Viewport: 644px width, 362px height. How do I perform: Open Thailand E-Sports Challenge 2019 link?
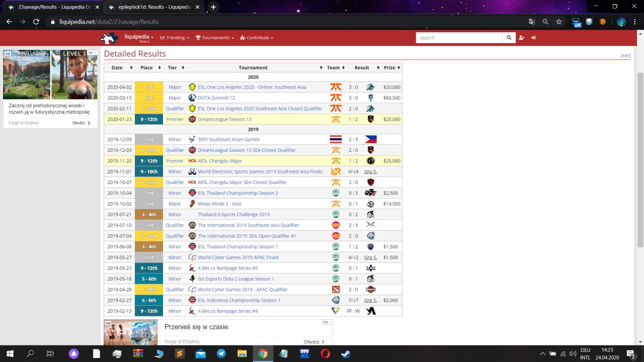[233, 215]
